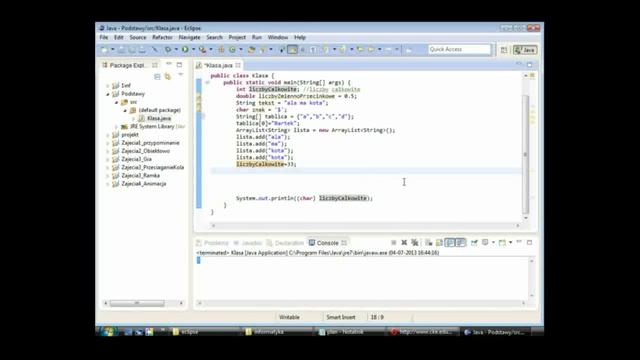Click the Open Perspective icon
This screenshot has height=360, width=640.
click(504, 50)
